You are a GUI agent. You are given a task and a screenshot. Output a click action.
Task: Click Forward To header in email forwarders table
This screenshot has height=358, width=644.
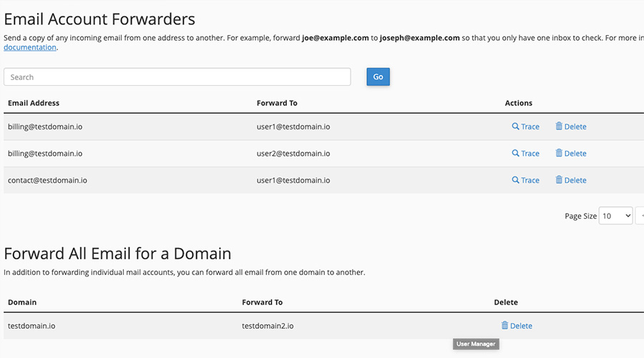[277, 104]
